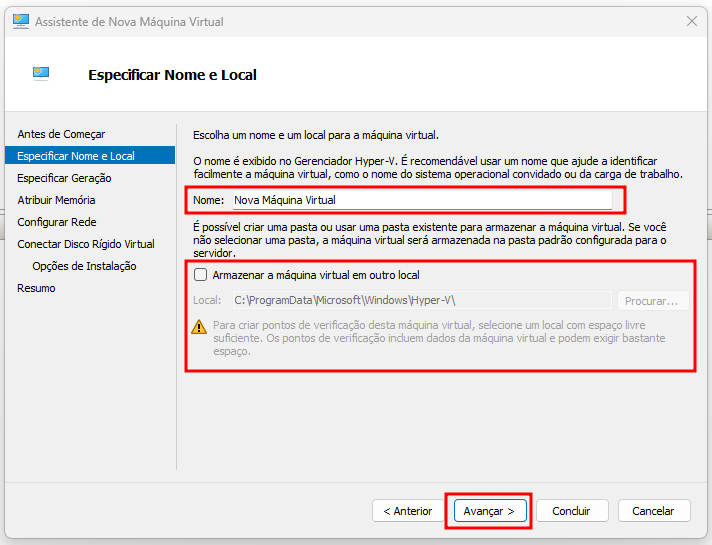This screenshot has width=712, height=545.
Task: Open the Antes de Começar step
Action: [x=61, y=134]
